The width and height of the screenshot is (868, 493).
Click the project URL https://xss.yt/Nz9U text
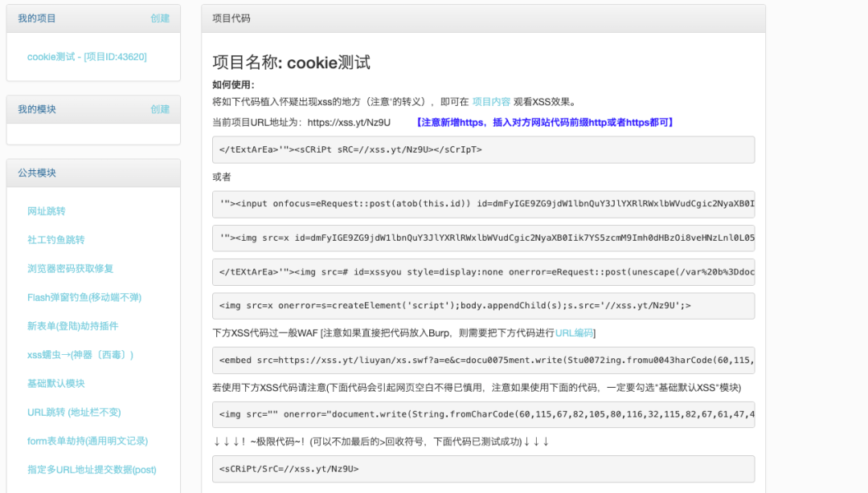tap(349, 122)
